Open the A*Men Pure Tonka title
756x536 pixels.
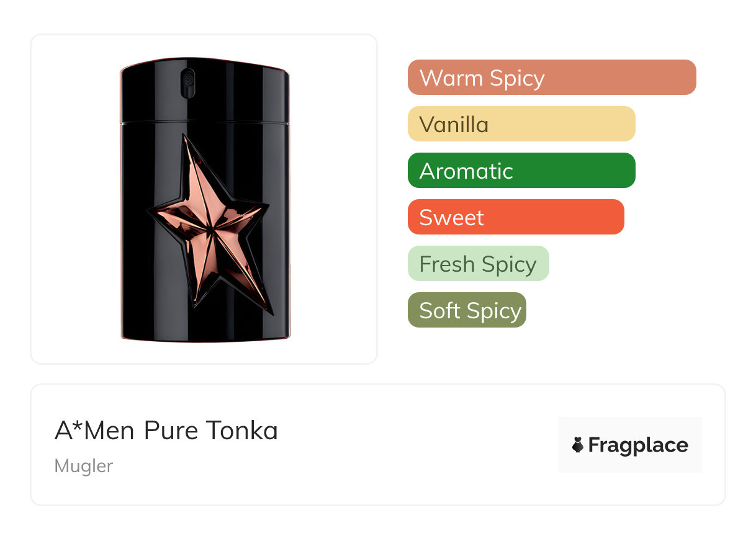[166, 431]
